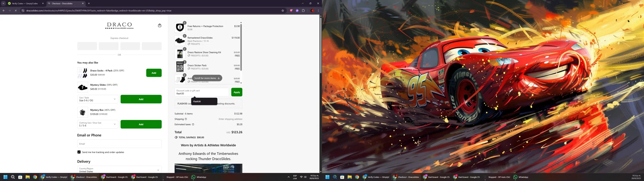Close the Verify Codes SimplyCodes tab
The image size is (644, 181).
click(43, 3)
